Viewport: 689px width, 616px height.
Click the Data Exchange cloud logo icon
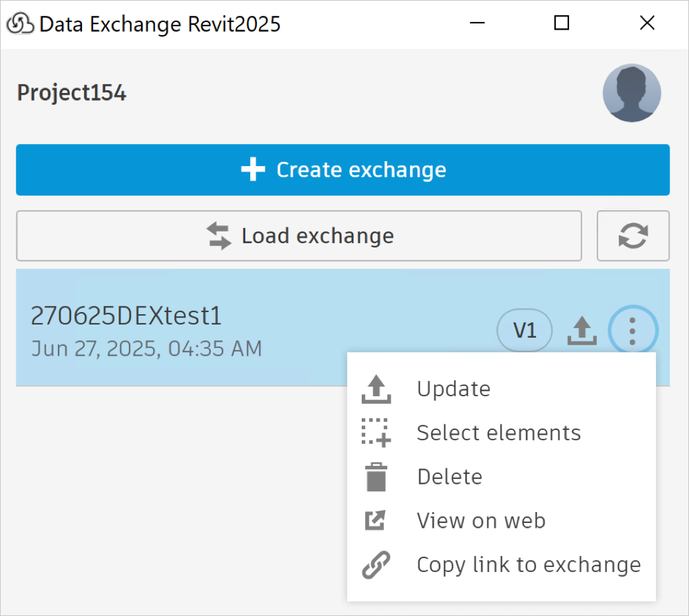coord(21,24)
